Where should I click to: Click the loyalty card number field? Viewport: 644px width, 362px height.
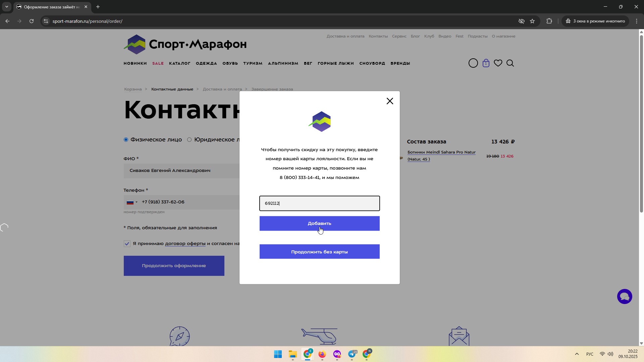pyautogui.click(x=319, y=203)
